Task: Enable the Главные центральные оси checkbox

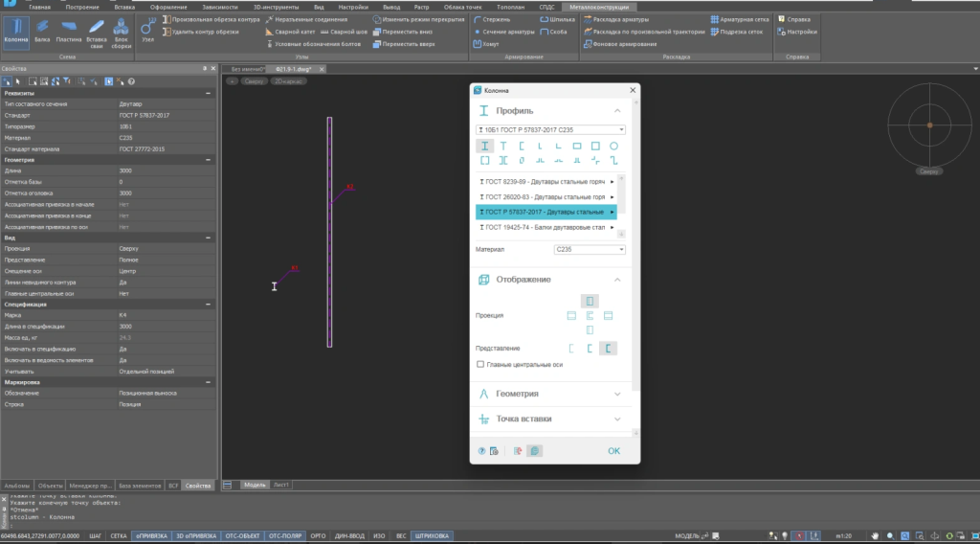Action: click(480, 364)
